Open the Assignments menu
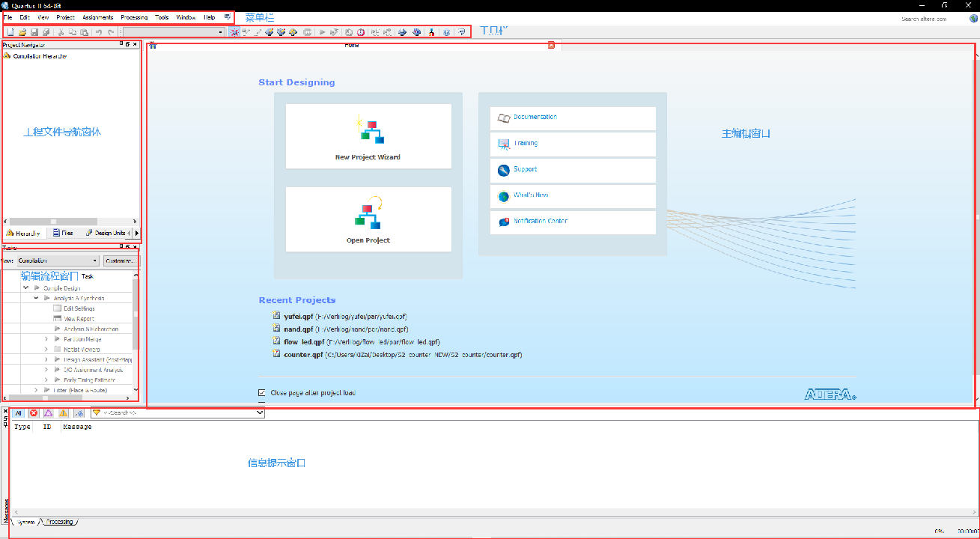980x539 pixels. 97,16
